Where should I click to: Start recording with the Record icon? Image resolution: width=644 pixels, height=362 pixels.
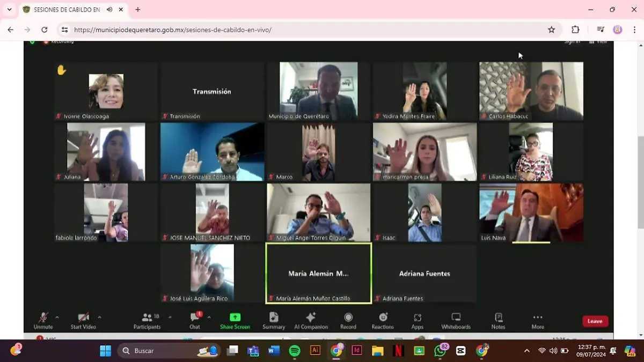click(348, 317)
